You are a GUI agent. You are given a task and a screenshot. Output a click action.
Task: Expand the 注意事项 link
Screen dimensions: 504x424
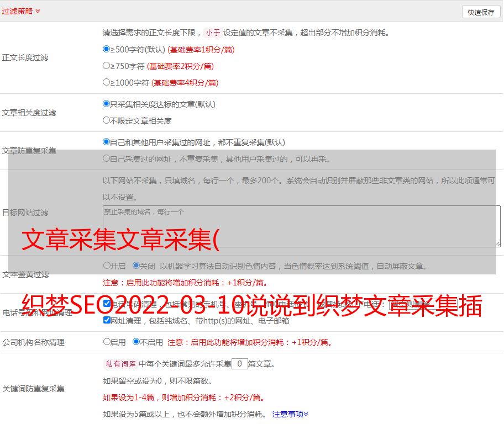point(290,414)
